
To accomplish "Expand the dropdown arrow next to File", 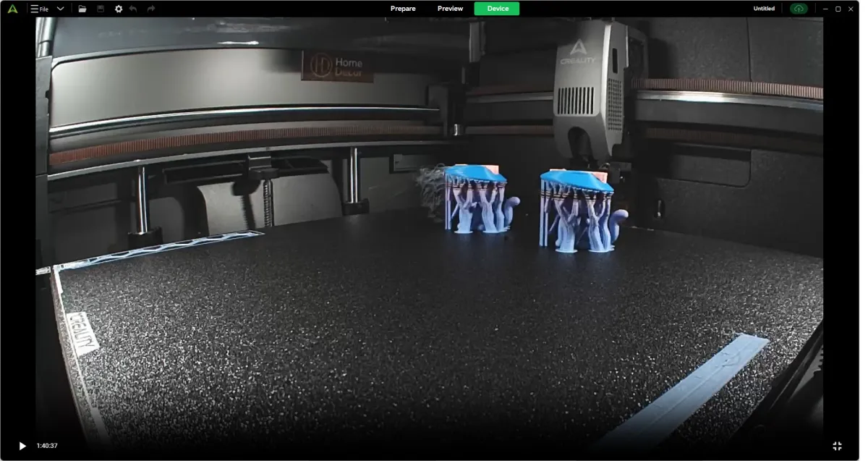I will pyautogui.click(x=61, y=9).
